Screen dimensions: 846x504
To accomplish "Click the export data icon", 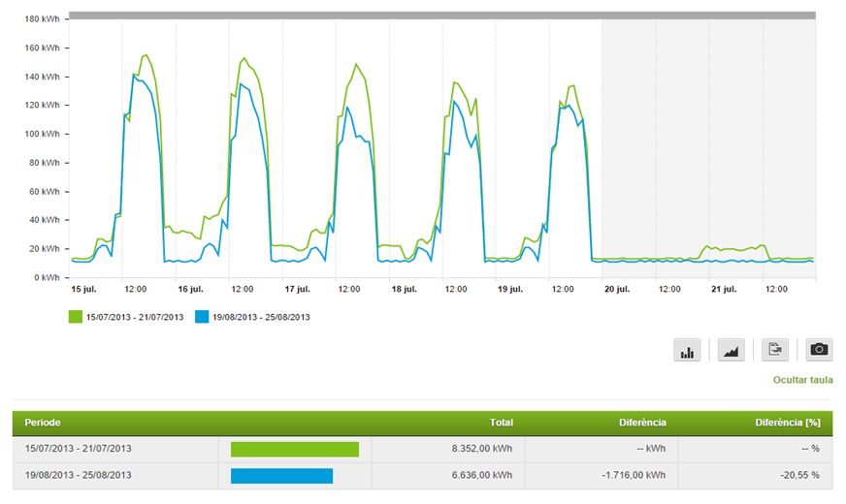I will click(775, 351).
